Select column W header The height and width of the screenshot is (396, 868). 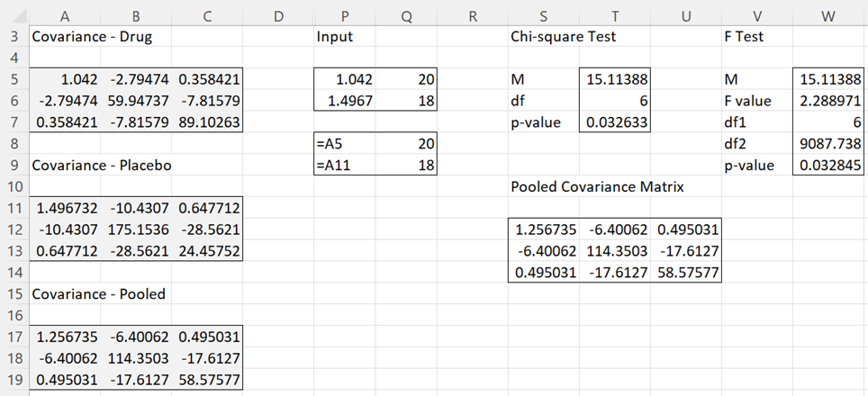pos(828,16)
